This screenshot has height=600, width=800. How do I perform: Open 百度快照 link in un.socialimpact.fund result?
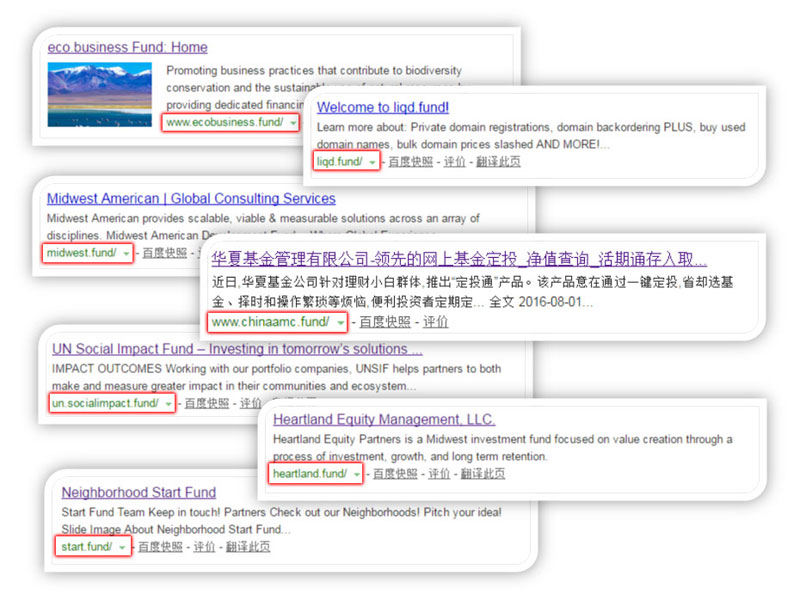coord(206,403)
